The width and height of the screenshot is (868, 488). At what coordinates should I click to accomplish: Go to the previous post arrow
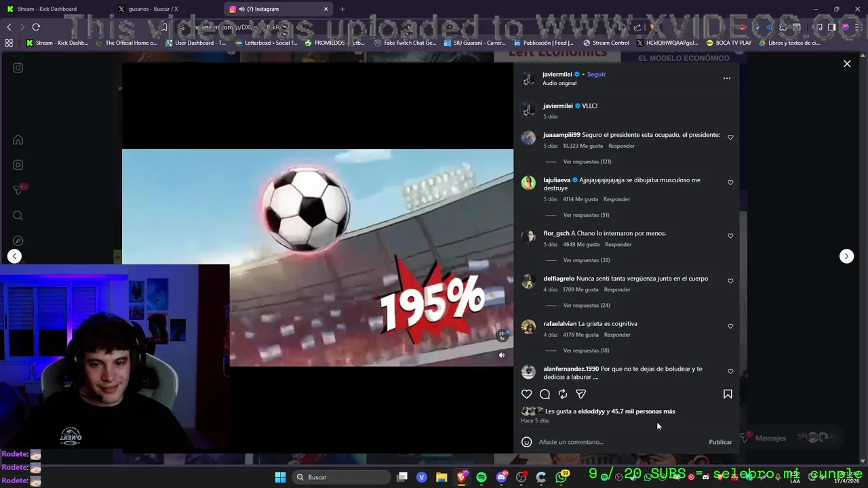[14, 256]
